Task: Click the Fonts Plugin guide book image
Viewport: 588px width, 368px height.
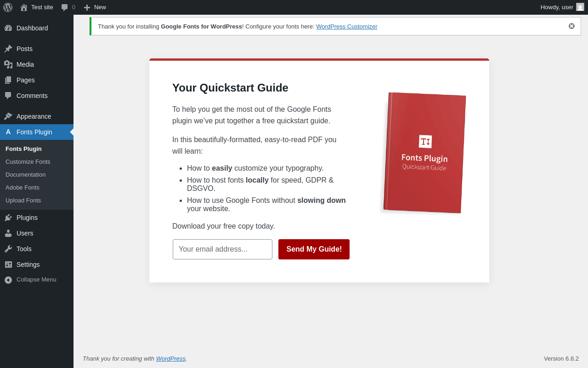Action: click(x=425, y=153)
